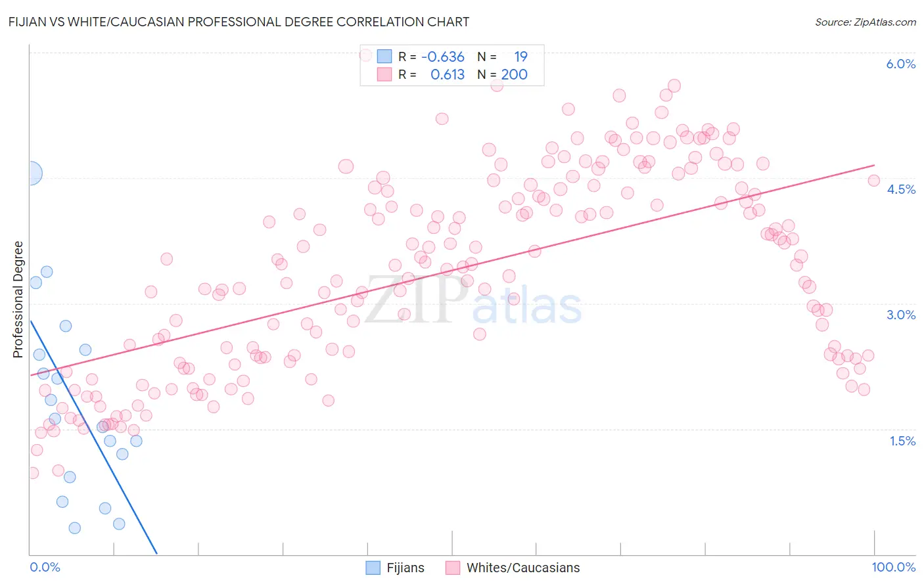Screen dimensions: 924x586
Task: Click the chart title text
Action: click(x=239, y=22)
